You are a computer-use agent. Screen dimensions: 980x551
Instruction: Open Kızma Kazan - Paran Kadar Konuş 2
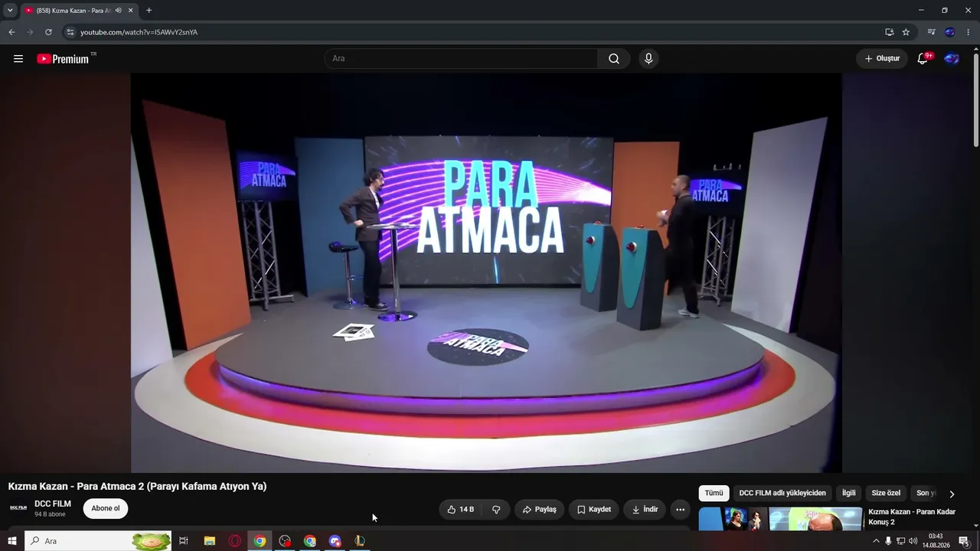point(912,517)
